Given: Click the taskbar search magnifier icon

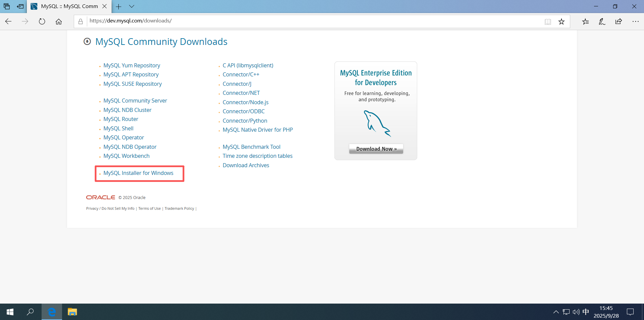Looking at the screenshot, I should [31, 312].
